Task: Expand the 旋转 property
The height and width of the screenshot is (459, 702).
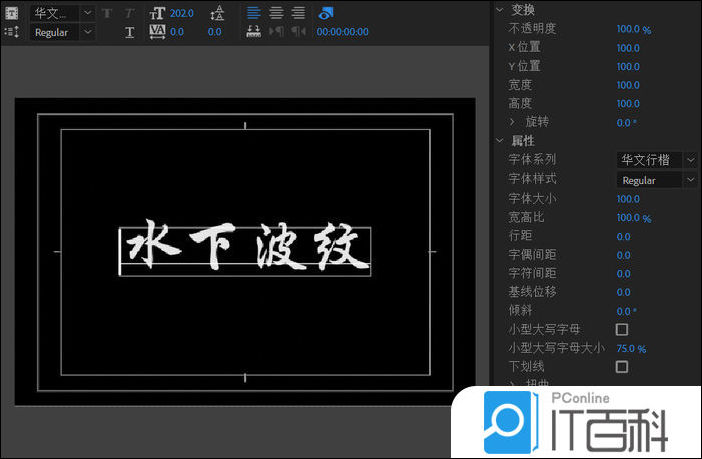Action: click(512, 122)
